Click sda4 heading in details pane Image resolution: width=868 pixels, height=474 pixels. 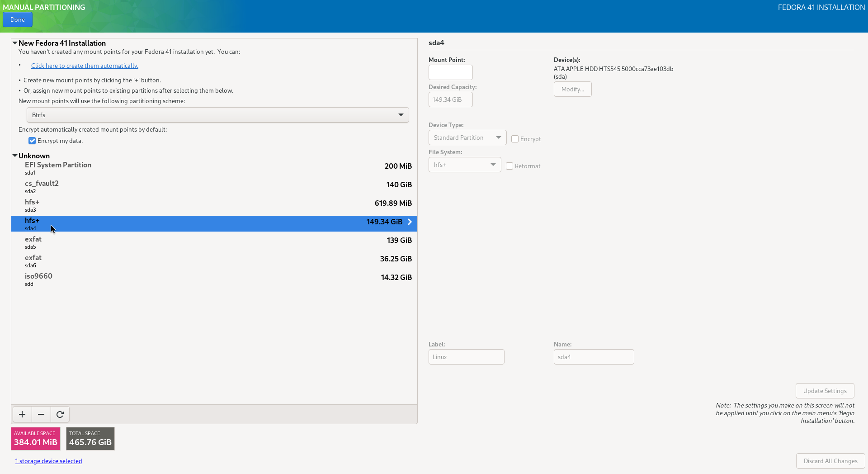tap(436, 43)
